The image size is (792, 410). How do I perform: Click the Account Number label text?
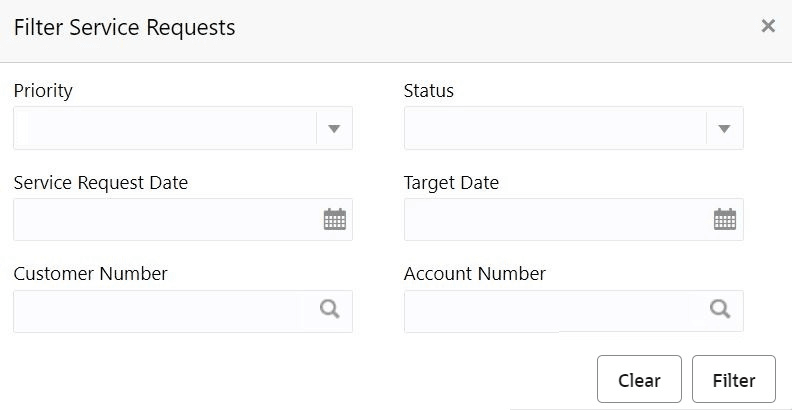point(475,274)
